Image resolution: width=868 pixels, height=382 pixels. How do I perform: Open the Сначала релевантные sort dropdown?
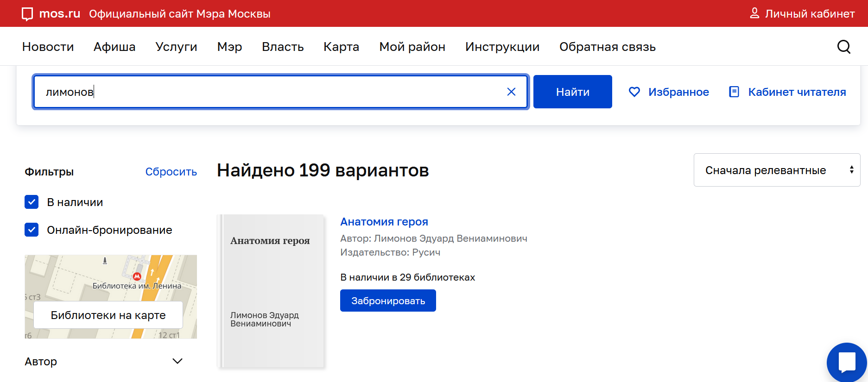[x=777, y=170]
